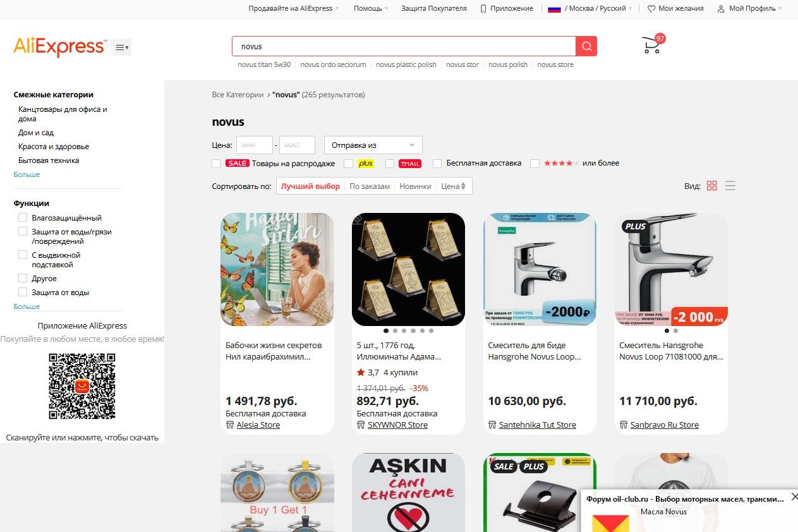The image size is (798, 532).
Task: Click the minimum price input field
Action: coord(255,145)
